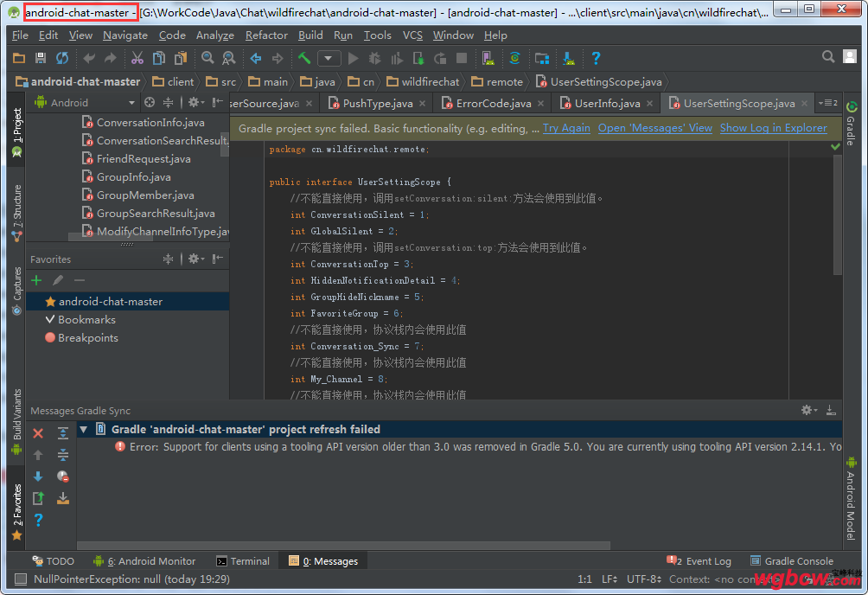Open the Terminal tool window button
Image resolution: width=868 pixels, height=595 pixels.
tap(243, 561)
